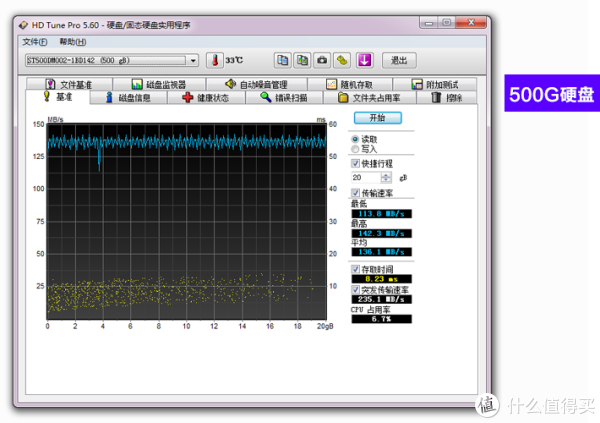
Task: Increase the short stroke value stepper
Action: [x=386, y=175]
